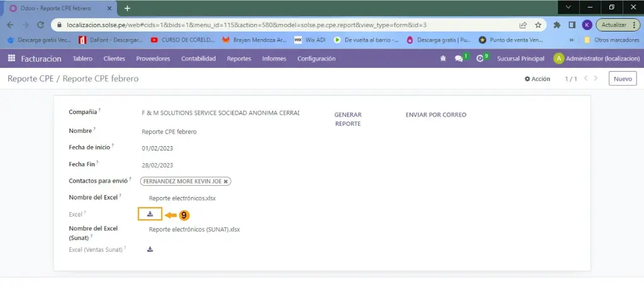Click the ENVIAR POR CORREO button
The width and height of the screenshot is (644, 289).
436,115
